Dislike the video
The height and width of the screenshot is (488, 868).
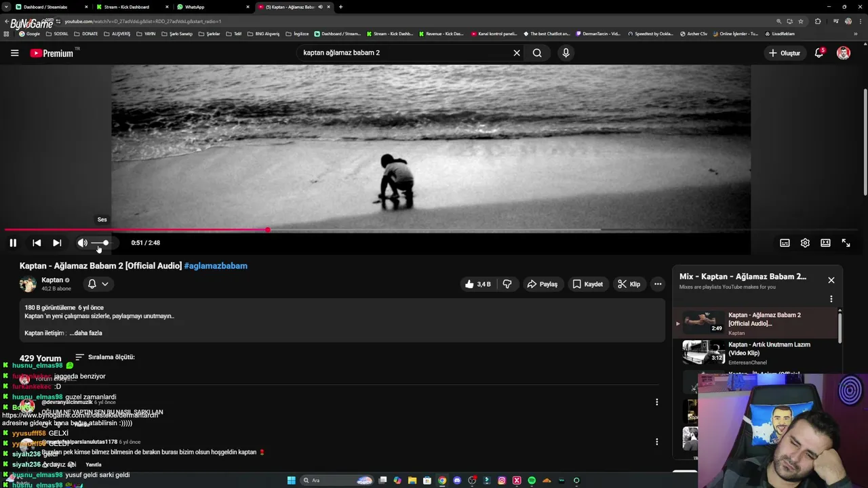point(507,284)
